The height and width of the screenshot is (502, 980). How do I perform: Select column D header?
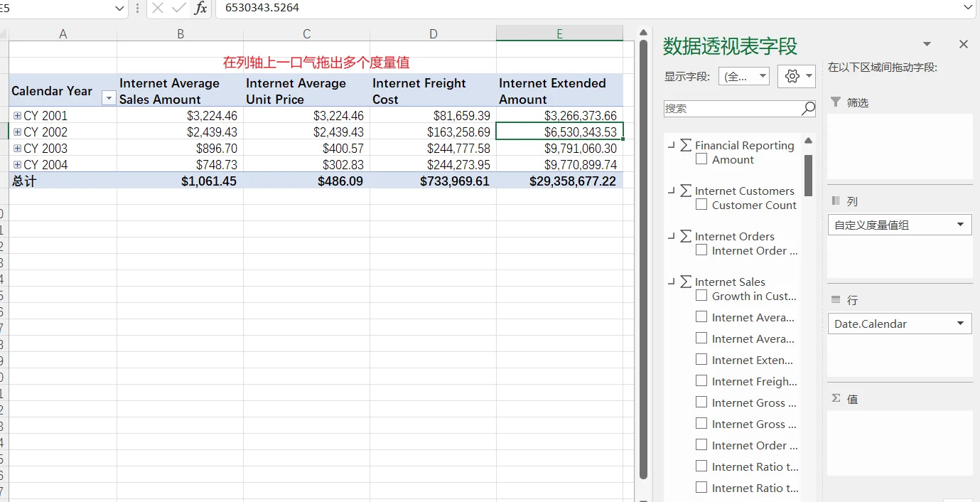pos(434,33)
